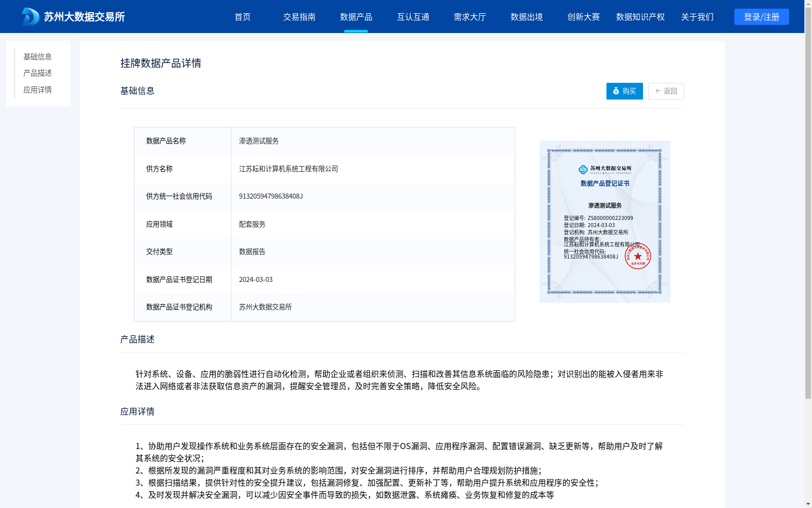The image size is (812, 508).
Task: Select the product name value 渗透测试服务
Action: point(259,141)
